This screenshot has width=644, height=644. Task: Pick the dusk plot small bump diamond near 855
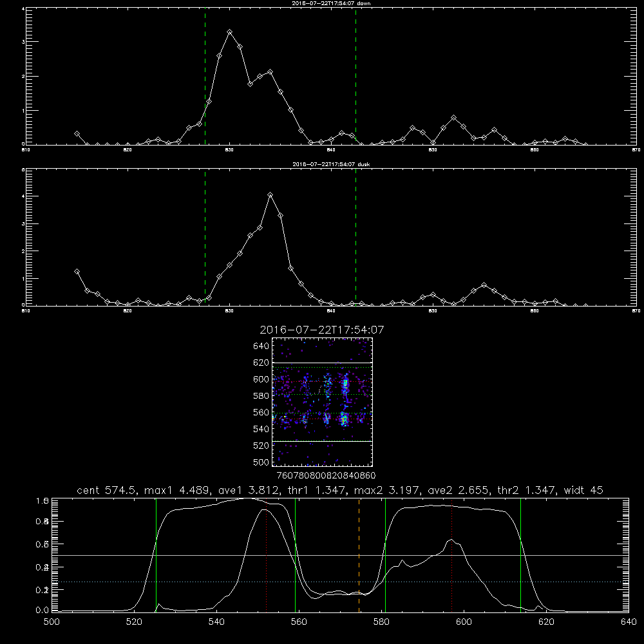tap(484, 285)
